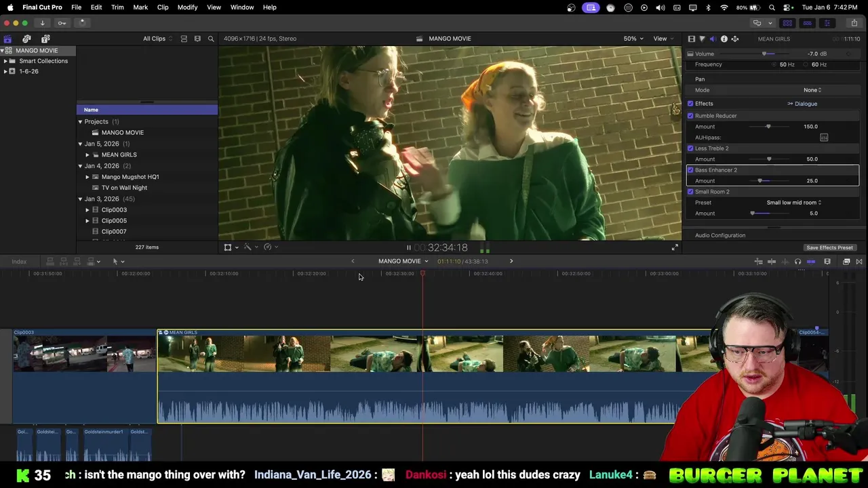Open the File menu

pos(76,7)
